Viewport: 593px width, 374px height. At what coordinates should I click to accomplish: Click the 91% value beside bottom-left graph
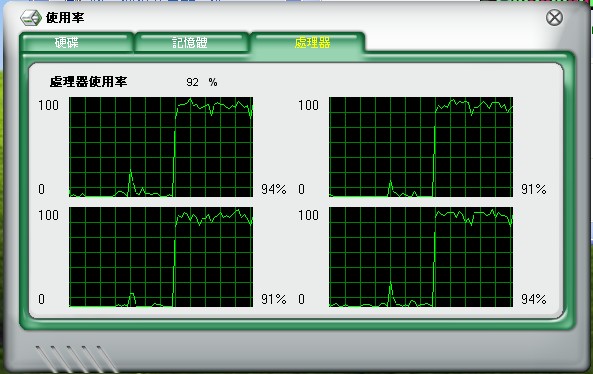pyautogui.click(x=273, y=299)
